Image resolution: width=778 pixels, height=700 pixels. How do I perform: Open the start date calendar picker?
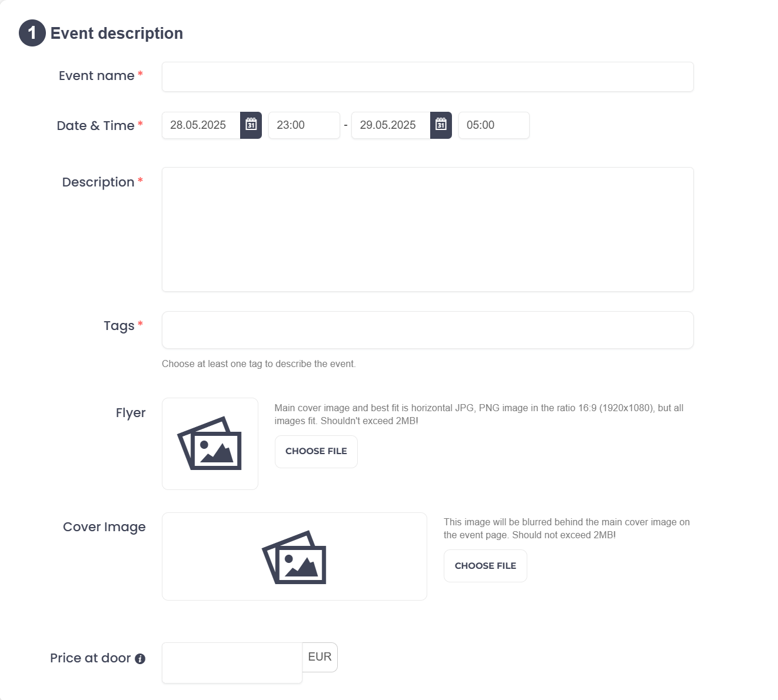[x=251, y=125]
